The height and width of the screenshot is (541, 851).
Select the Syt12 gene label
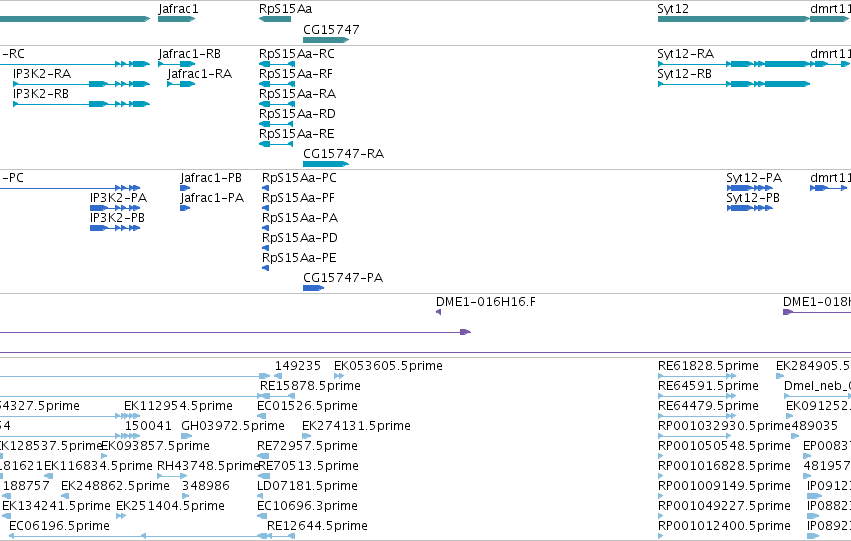(x=673, y=9)
